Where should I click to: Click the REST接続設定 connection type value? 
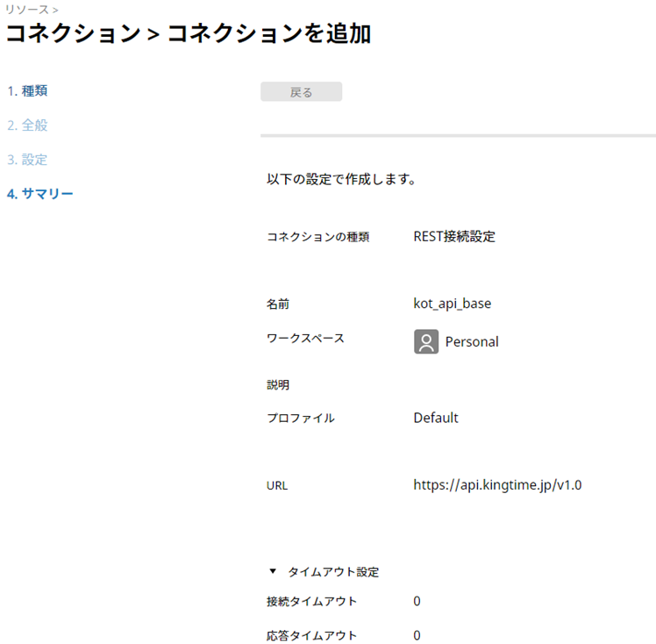454,237
